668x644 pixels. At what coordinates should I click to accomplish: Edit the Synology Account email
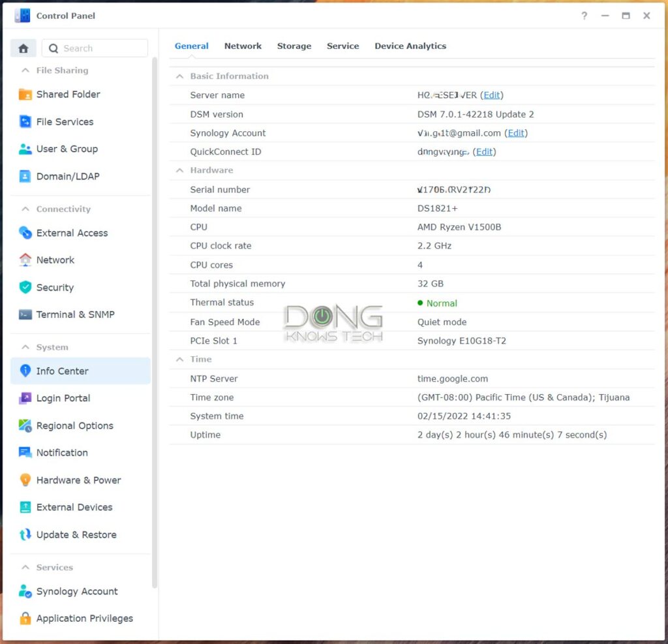click(516, 133)
